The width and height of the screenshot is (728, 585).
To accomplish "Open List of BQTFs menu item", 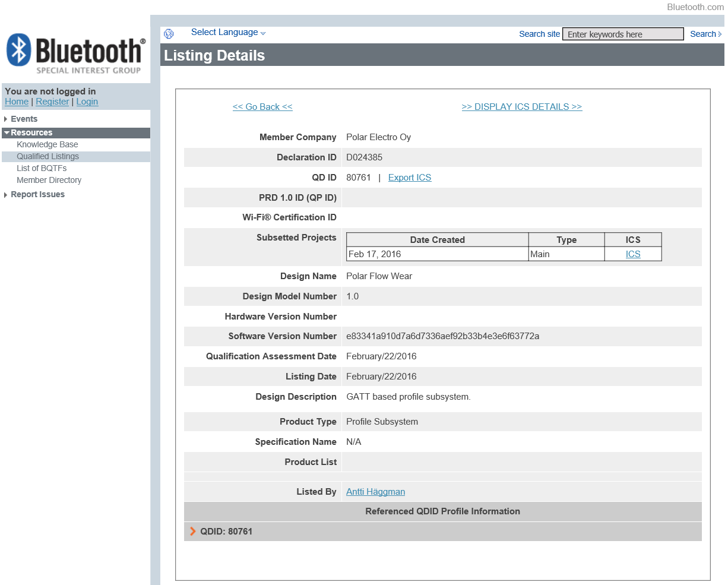I will (x=42, y=169).
